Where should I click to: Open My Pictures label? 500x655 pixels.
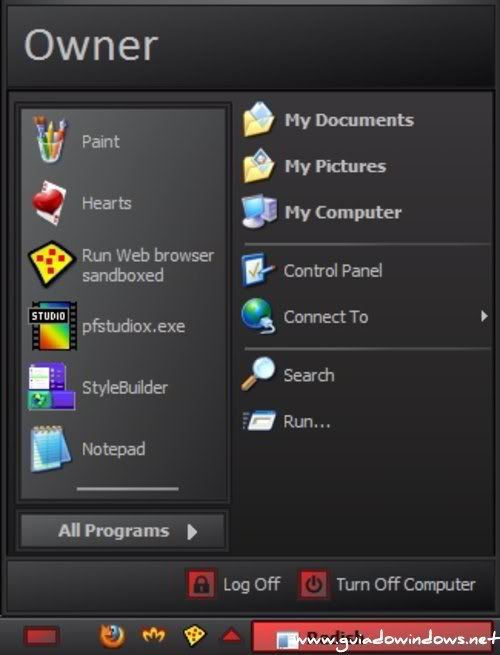click(x=335, y=166)
